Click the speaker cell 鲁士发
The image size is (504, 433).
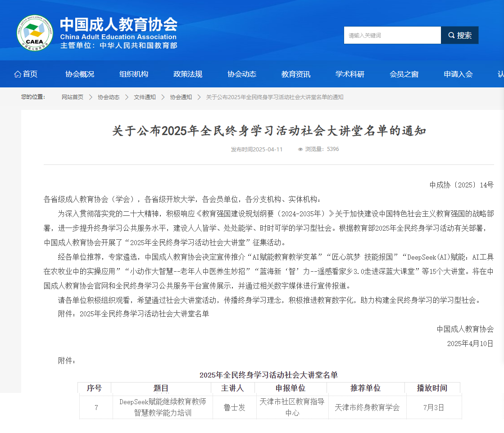pyautogui.click(x=234, y=407)
